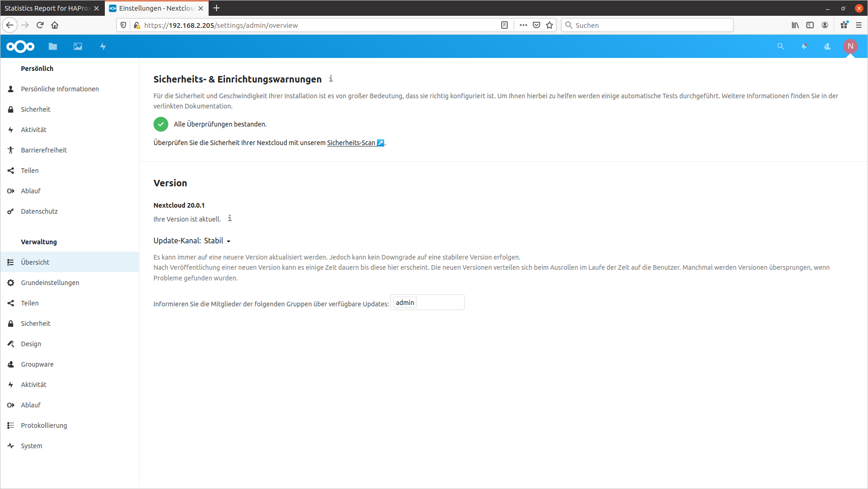Open Barrierefreiheit settings

(x=70, y=150)
